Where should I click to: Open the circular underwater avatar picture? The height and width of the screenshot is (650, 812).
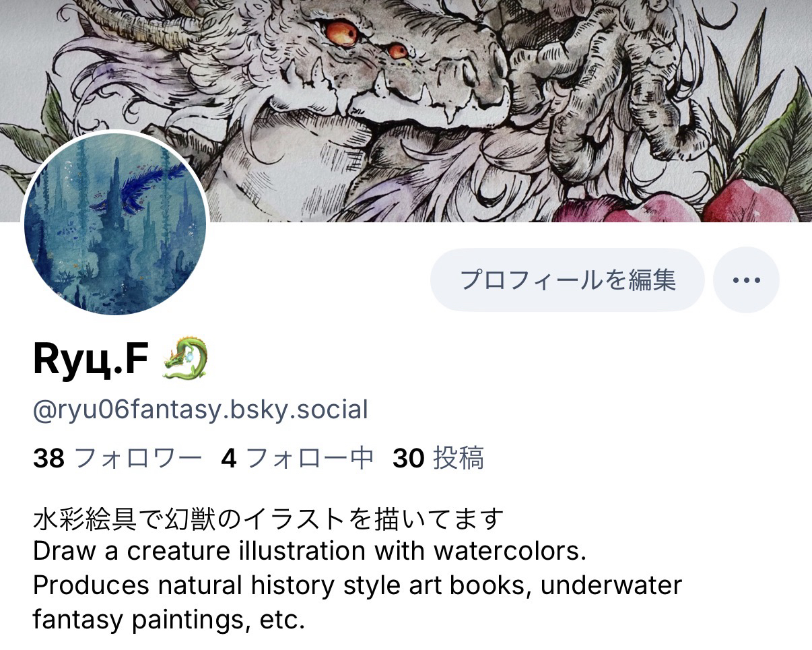tap(116, 224)
